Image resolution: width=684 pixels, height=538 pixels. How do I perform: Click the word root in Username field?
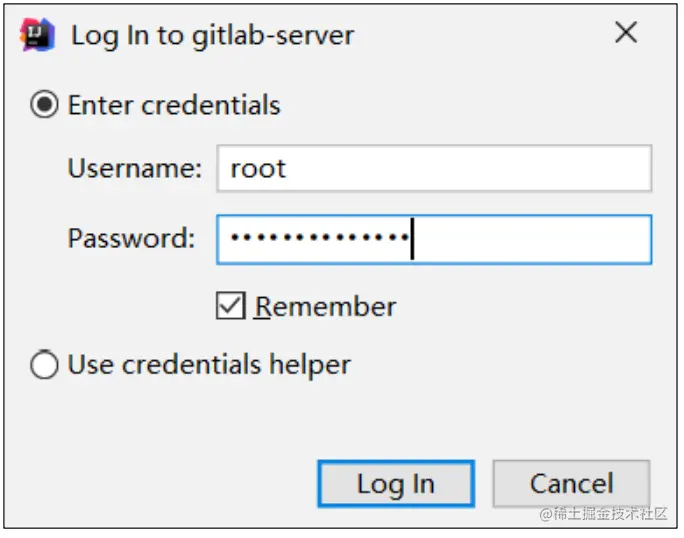258,169
